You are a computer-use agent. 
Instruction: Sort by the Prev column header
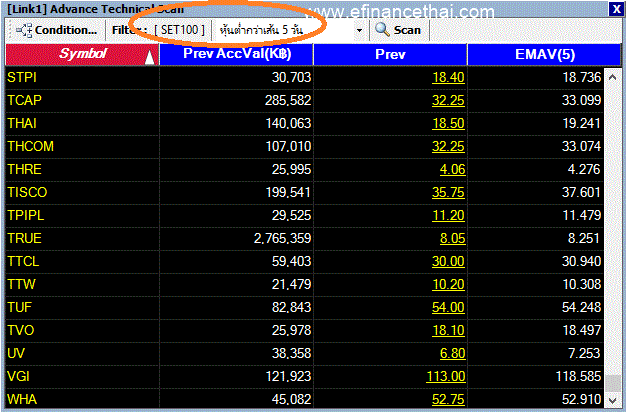[x=390, y=54]
